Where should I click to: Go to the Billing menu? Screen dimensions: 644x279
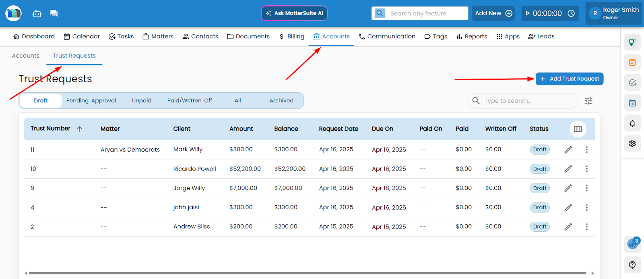pyautogui.click(x=292, y=37)
